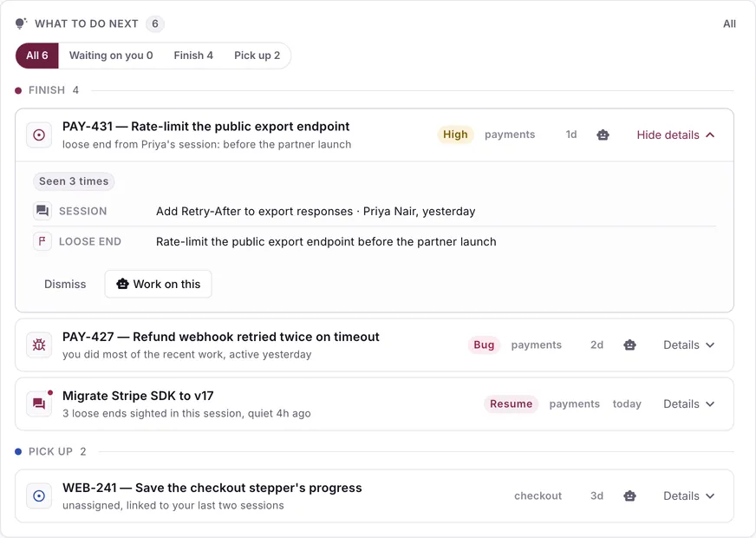Click the issue target icon on PAY-431
This screenshot has height=538, width=756.
(39, 135)
